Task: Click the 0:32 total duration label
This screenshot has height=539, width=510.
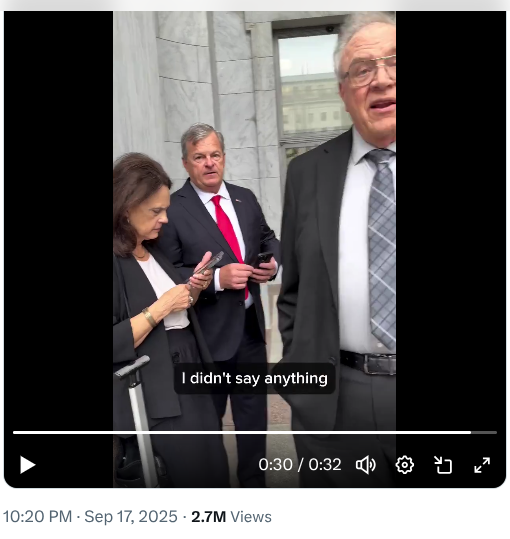Action: tap(325, 465)
